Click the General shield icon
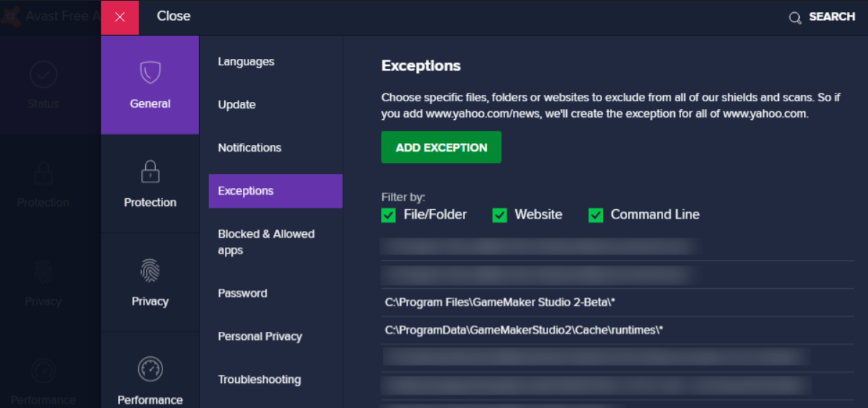This screenshot has width=868, height=408. click(149, 73)
